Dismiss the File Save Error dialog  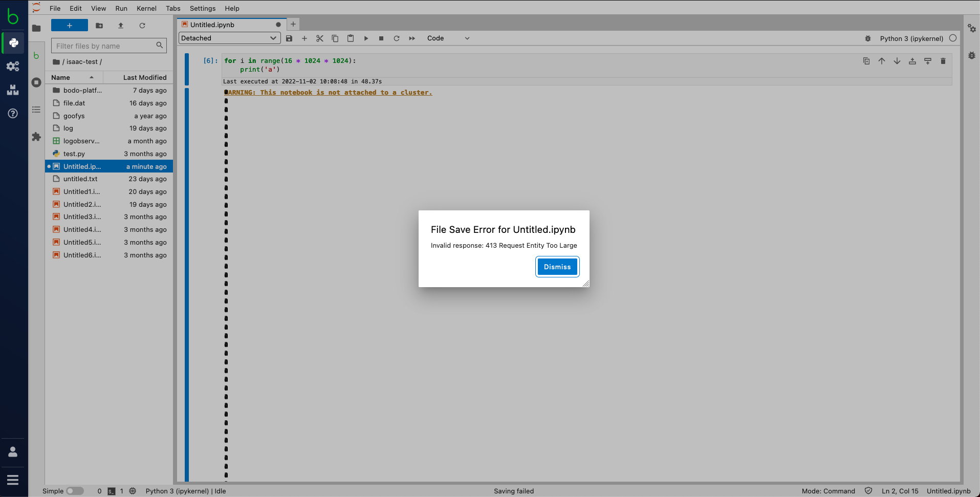click(x=557, y=267)
